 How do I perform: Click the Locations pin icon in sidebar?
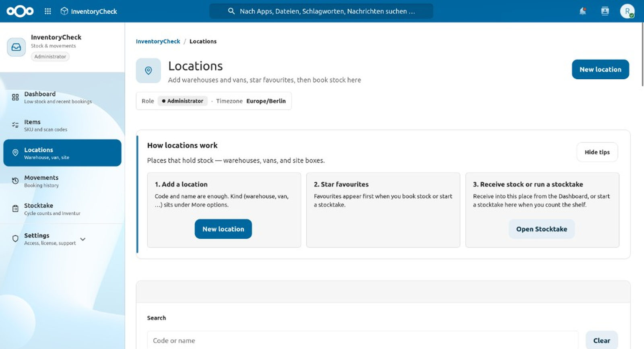tap(15, 153)
